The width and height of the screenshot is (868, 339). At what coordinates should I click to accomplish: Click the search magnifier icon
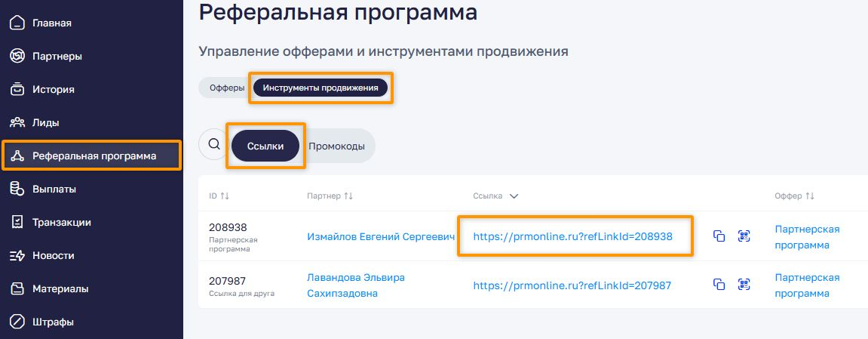[213, 144]
